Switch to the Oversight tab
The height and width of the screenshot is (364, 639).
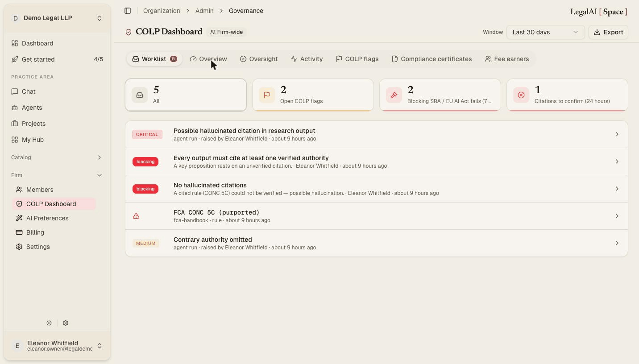click(x=259, y=59)
